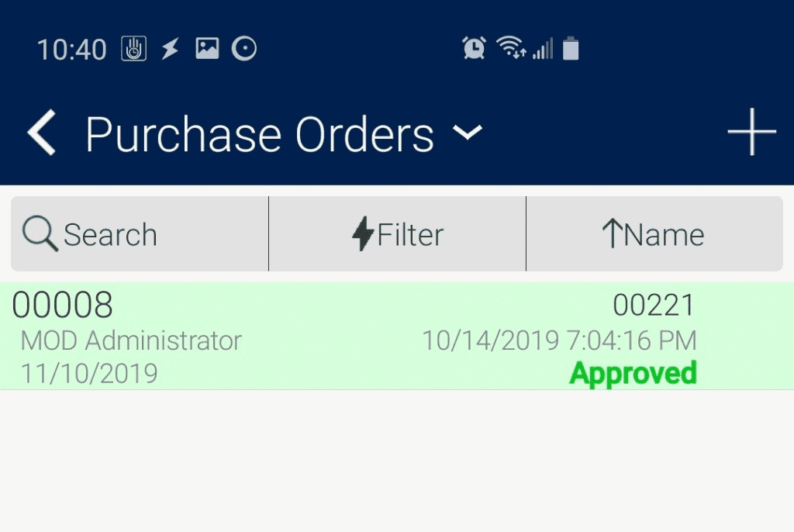
Task: Expand the Purchase Orders dropdown chevron
Action: (x=468, y=133)
